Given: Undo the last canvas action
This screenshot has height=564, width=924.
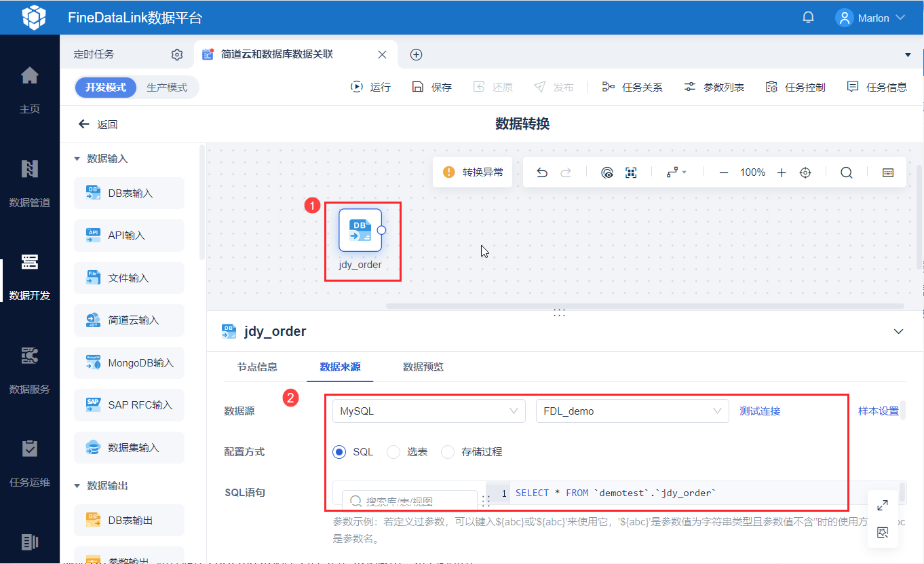Looking at the screenshot, I should [x=542, y=172].
